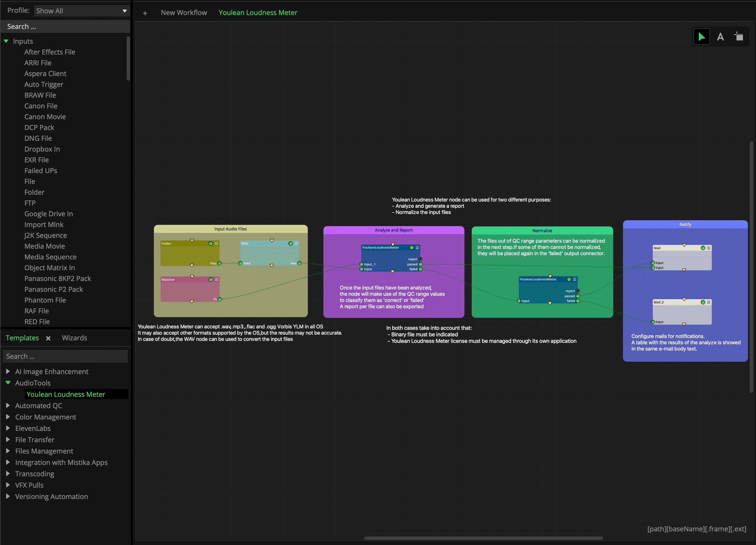
Task: Click the Folder node 'Files' output connector
Action: coord(220,263)
